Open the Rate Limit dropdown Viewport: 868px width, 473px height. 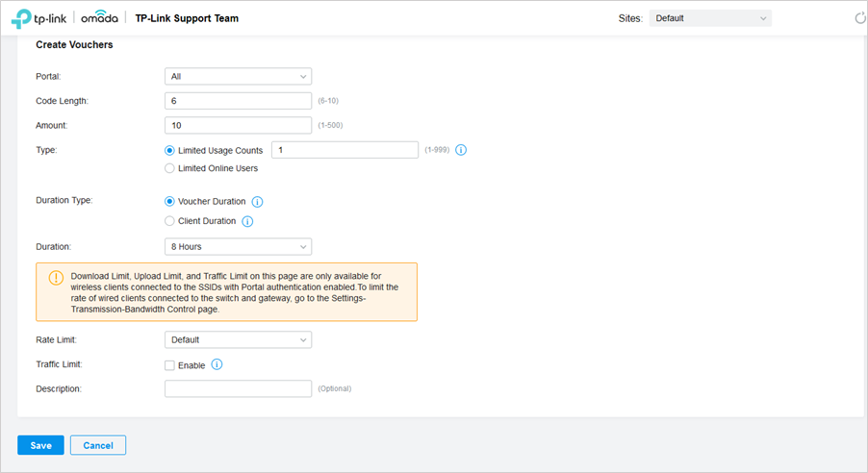click(238, 339)
